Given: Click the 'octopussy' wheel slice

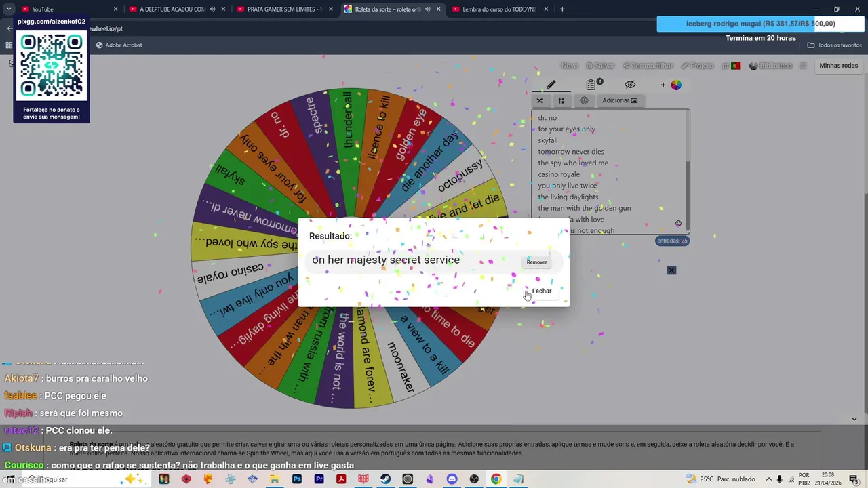Looking at the screenshot, I should tap(461, 176).
